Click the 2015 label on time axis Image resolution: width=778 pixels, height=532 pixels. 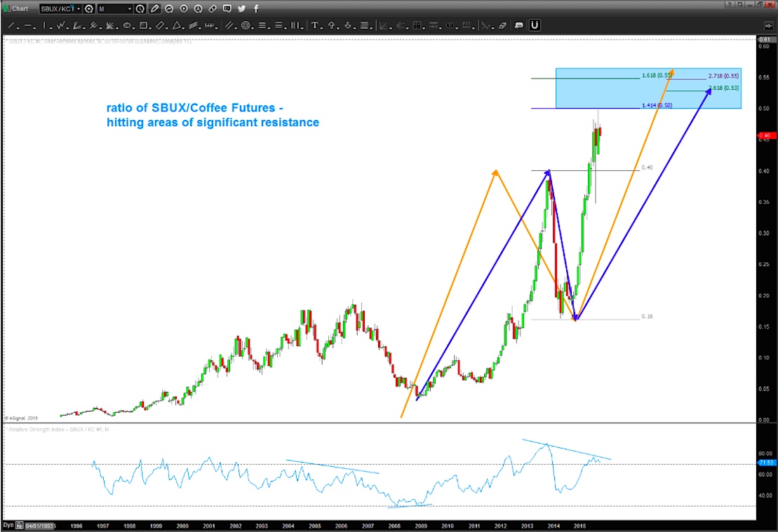click(x=579, y=526)
